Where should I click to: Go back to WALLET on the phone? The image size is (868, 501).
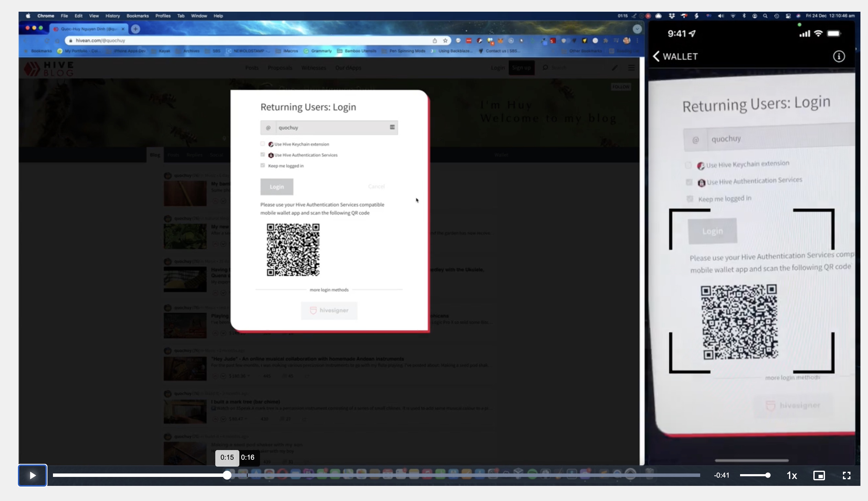676,56
